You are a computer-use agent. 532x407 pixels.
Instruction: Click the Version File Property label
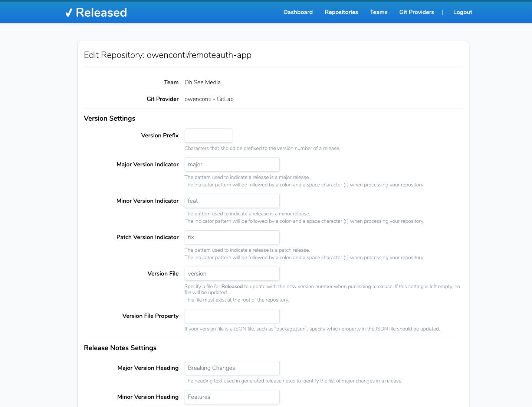(151, 316)
